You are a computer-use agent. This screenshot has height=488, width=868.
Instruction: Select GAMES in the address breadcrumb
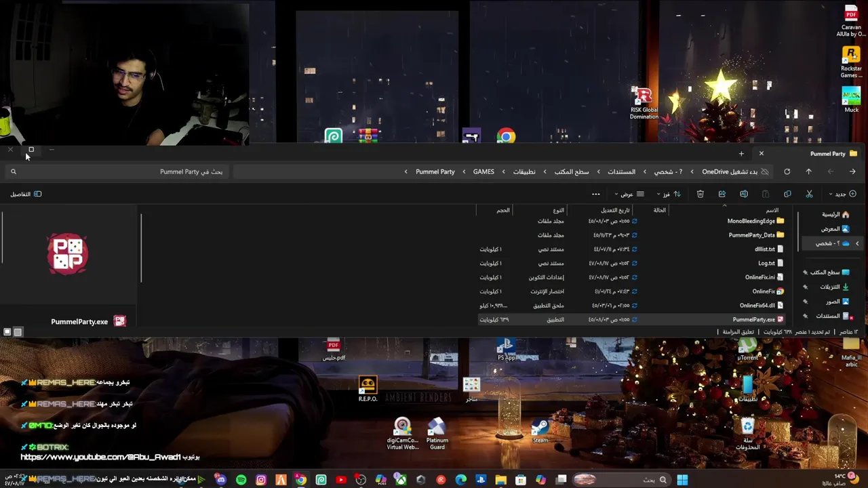pos(484,172)
